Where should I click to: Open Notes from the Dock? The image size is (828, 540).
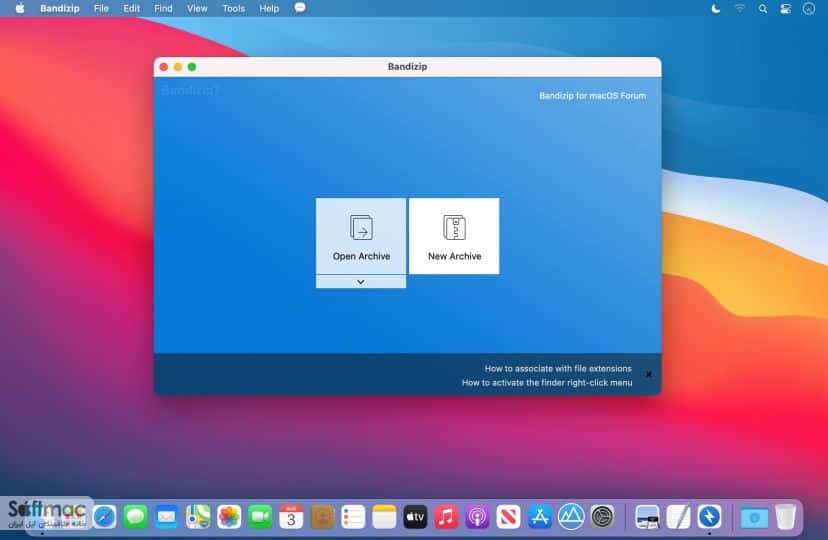click(x=384, y=517)
